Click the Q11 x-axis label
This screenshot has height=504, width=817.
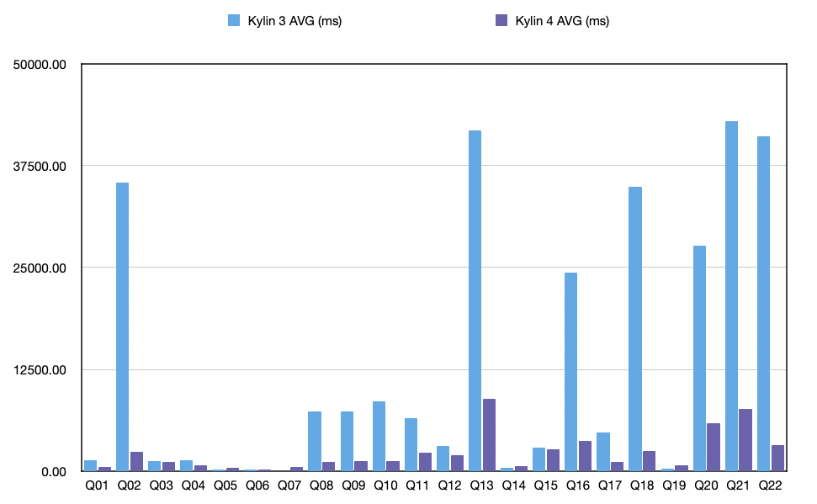point(417,485)
